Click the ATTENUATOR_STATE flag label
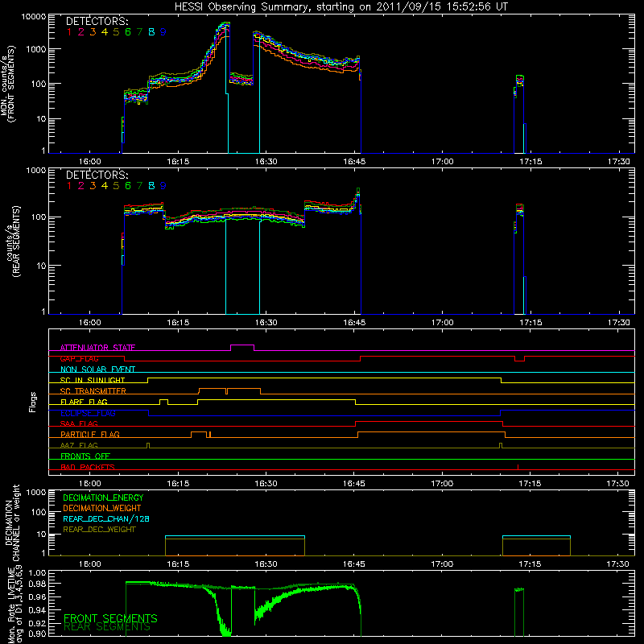Screen dimensions: 644x644 97,348
